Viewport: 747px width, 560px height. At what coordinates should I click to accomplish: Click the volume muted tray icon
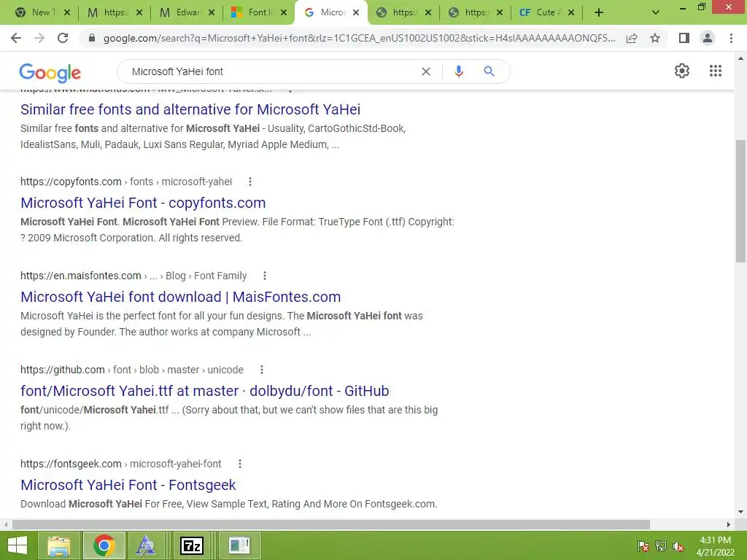coord(678,546)
